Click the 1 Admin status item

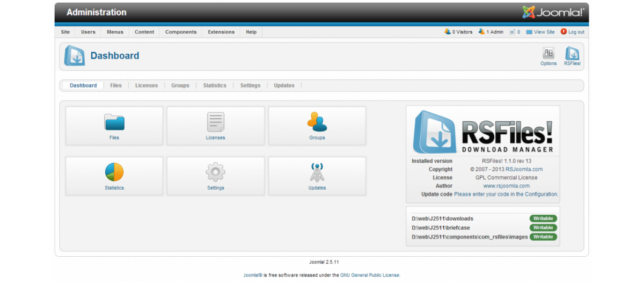(x=491, y=32)
